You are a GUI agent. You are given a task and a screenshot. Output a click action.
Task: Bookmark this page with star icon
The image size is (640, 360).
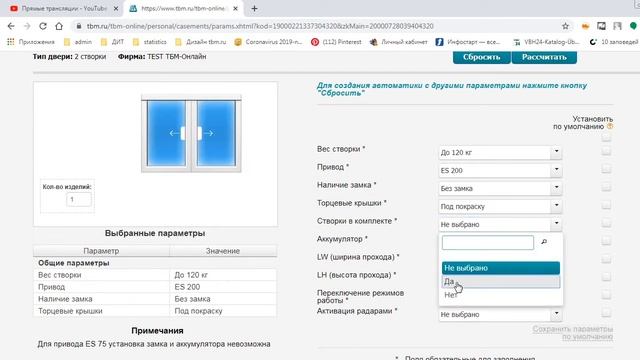tap(565, 26)
